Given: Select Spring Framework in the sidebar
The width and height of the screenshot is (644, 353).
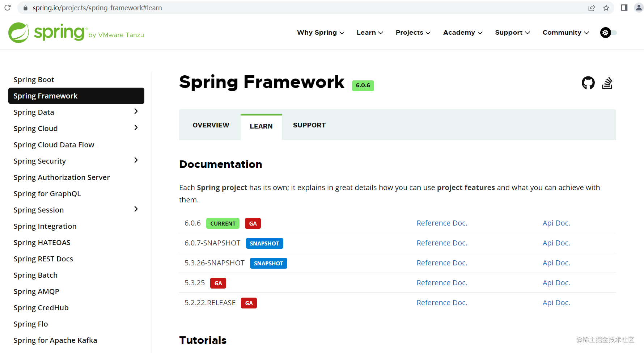Looking at the screenshot, I should [x=76, y=96].
